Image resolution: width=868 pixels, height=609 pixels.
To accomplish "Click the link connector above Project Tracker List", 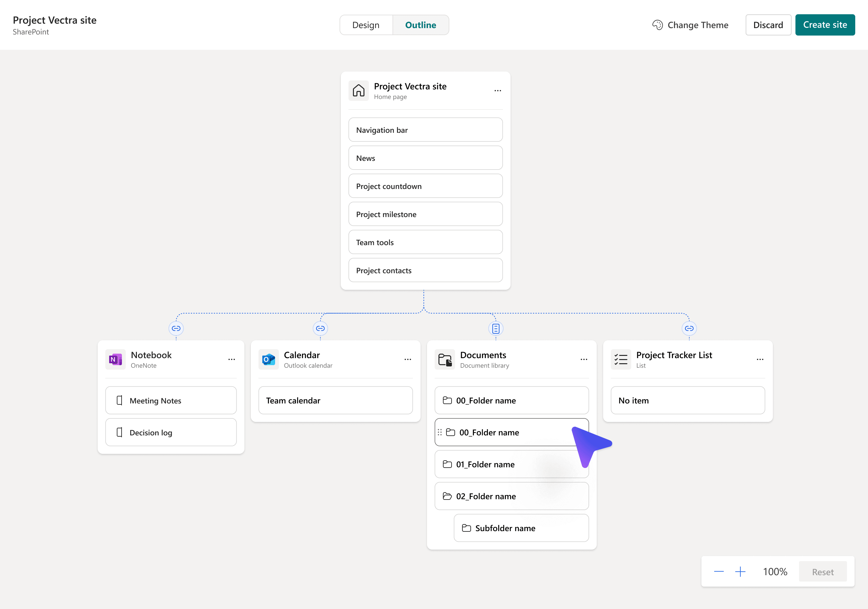I will coord(689,328).
